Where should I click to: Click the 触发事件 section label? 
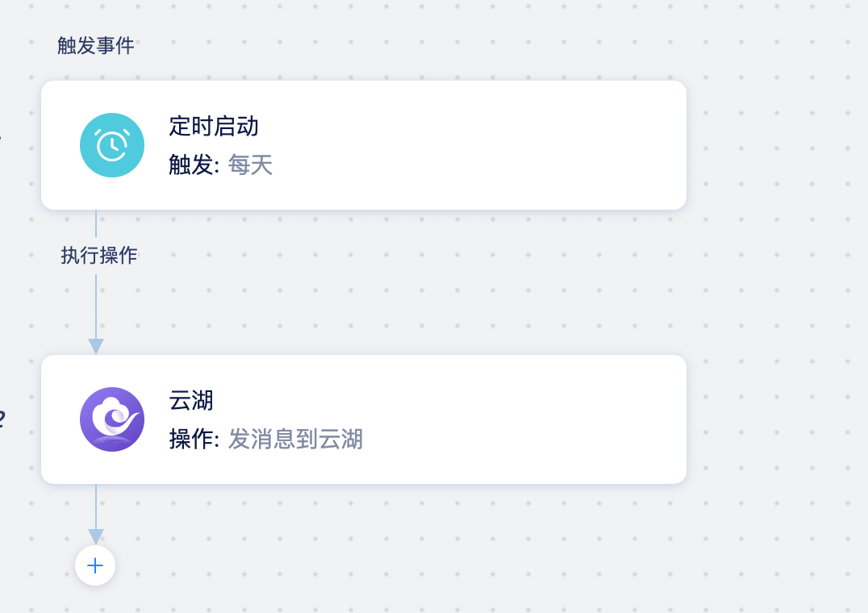96,45
